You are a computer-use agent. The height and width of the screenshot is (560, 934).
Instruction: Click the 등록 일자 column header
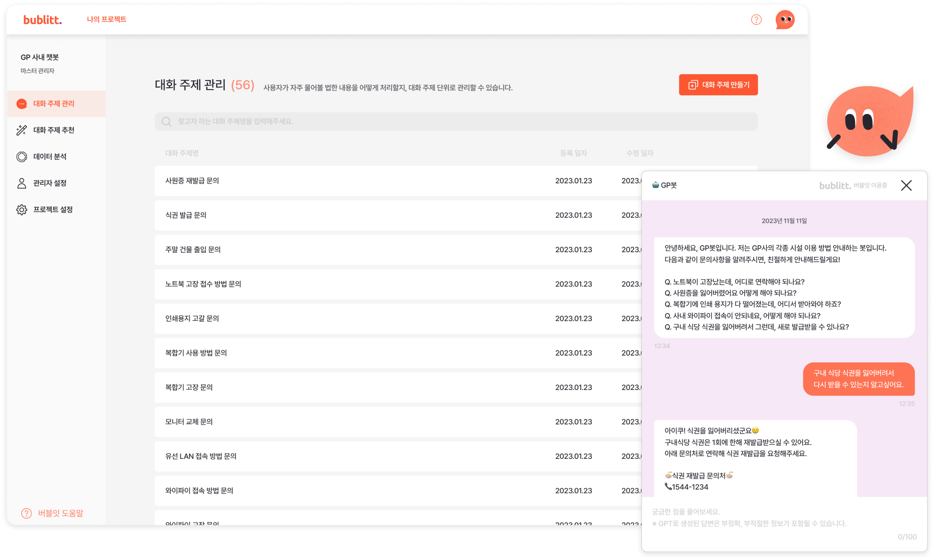coord(573,153)
